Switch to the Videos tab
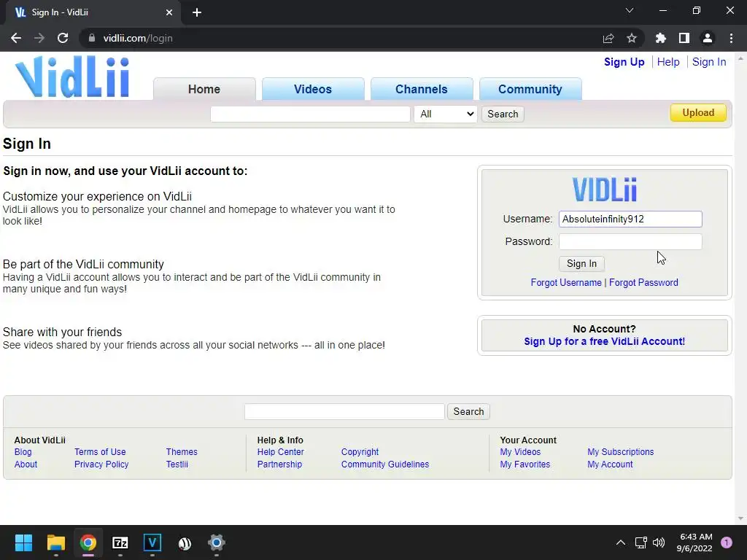The height and width of the screenshot is (560, 747). coord(313,89)
